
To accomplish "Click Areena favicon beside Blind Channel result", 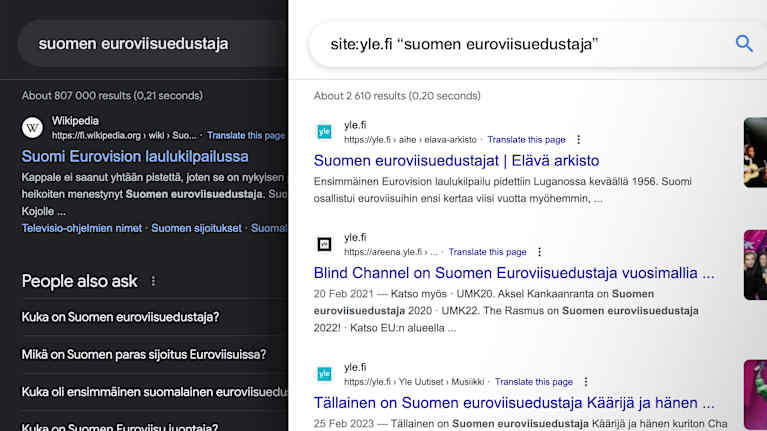I will tap(324, 244).
